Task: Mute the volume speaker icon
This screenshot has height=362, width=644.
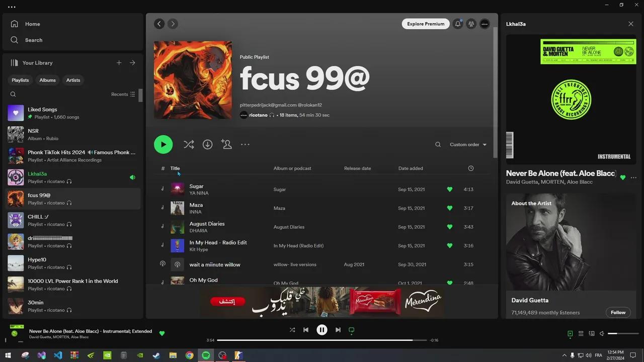Action: [602, 333]
